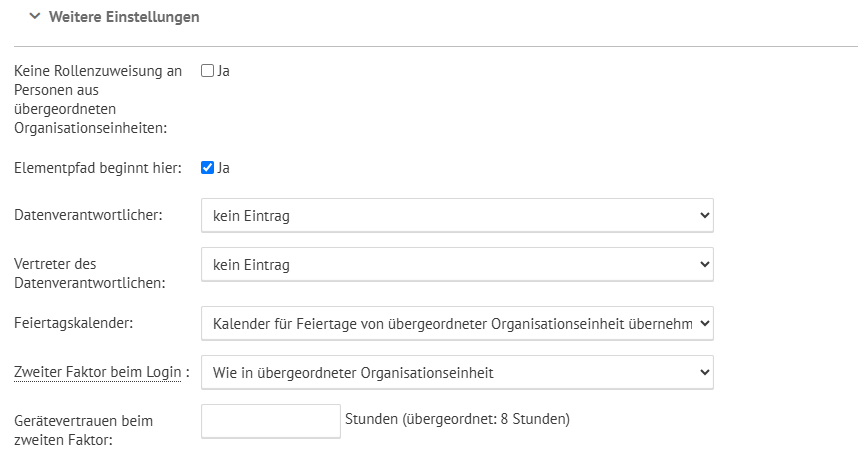The image size is (858, 469).
Task: Click the Gerätevertrauen hours input field
Action: pos(271,421)
